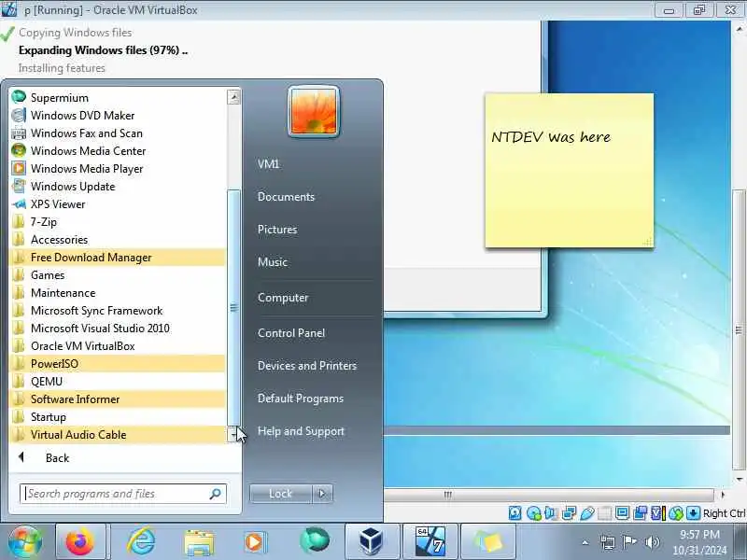Expand the Accessories folder

(x=118, y=240)
